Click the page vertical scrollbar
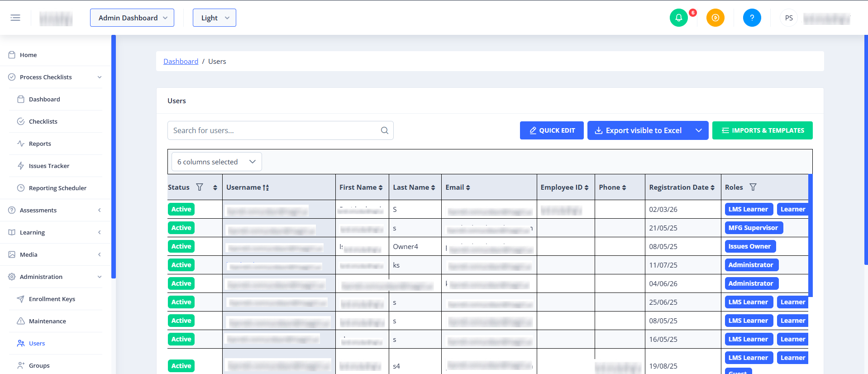This screenshot has height=374, width=868. 866,149
